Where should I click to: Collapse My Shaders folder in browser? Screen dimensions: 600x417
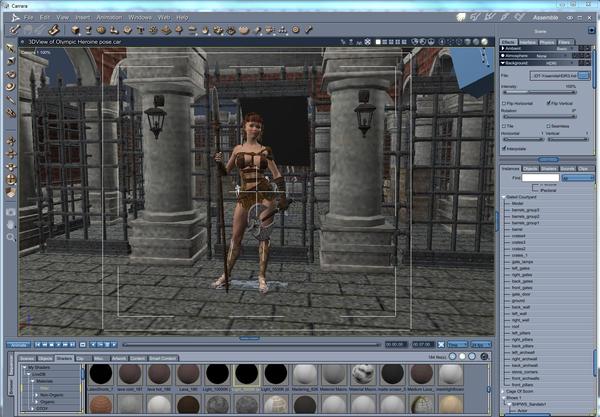pos(25,367)
